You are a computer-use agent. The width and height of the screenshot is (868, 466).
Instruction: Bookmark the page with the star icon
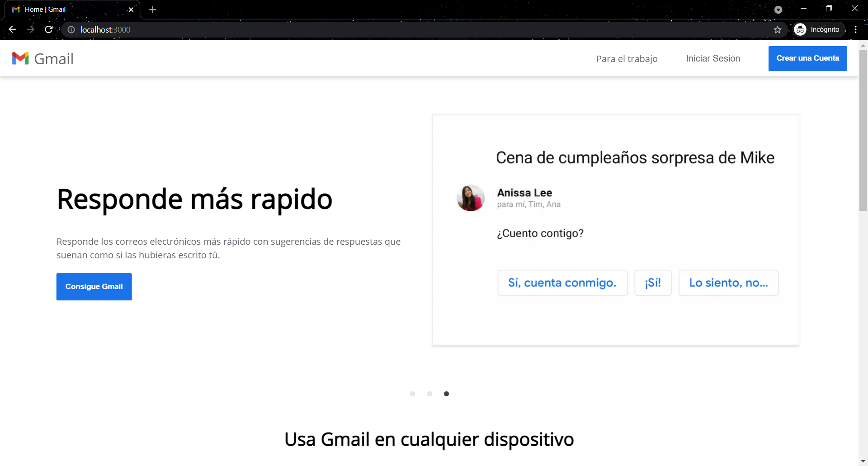[778, 29]
